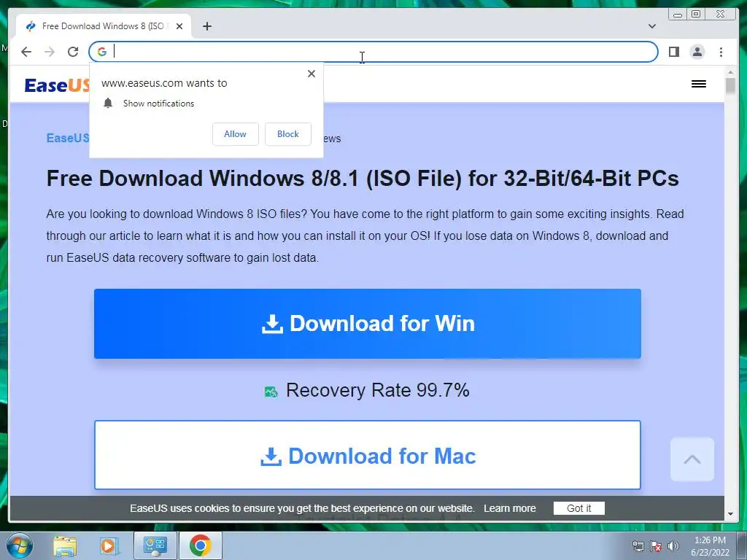The width and height of the screenshot is (747, 560).
Task: Open the EaseUS hamburger menu
Action: point(698,85)
